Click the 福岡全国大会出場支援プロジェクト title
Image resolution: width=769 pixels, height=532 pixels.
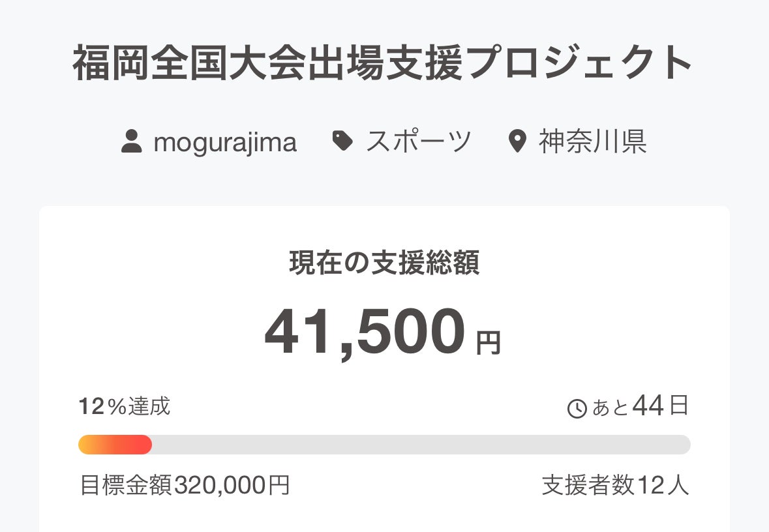(x=383, y=64)
